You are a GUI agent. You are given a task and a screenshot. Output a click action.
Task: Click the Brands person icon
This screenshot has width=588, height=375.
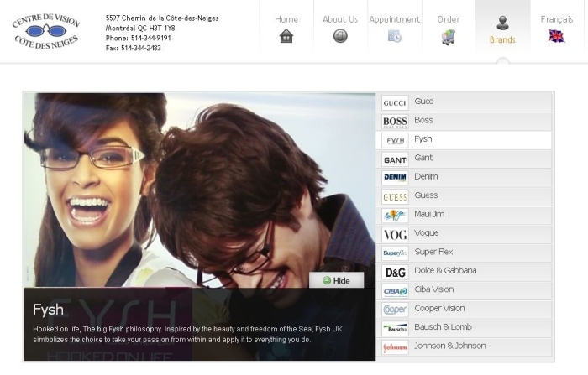(x=502, y=23)
